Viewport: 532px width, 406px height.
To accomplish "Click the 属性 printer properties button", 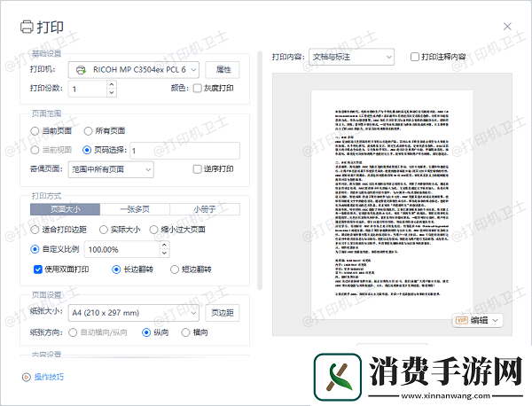I will (223, 70).
